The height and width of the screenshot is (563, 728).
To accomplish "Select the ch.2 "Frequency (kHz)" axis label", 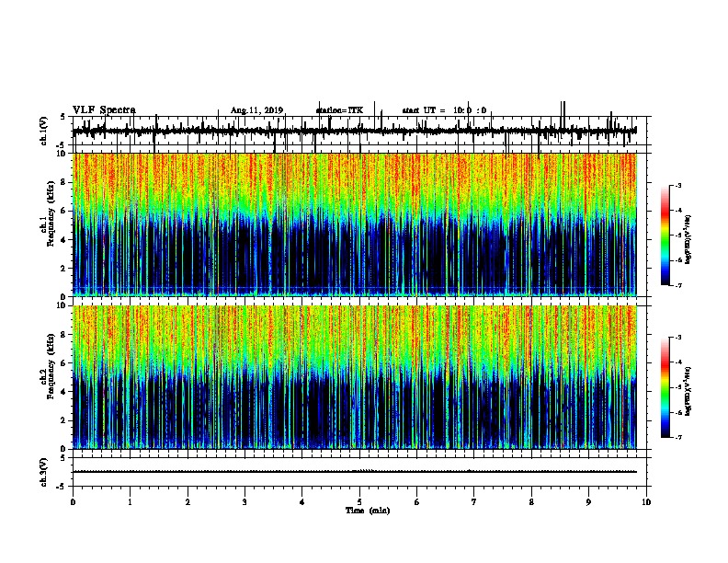I will (51, 366).
